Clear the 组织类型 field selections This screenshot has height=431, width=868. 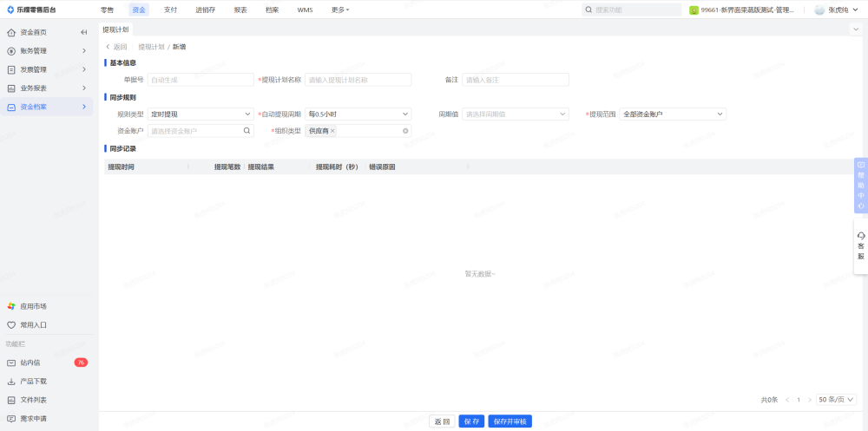point(404,131)
